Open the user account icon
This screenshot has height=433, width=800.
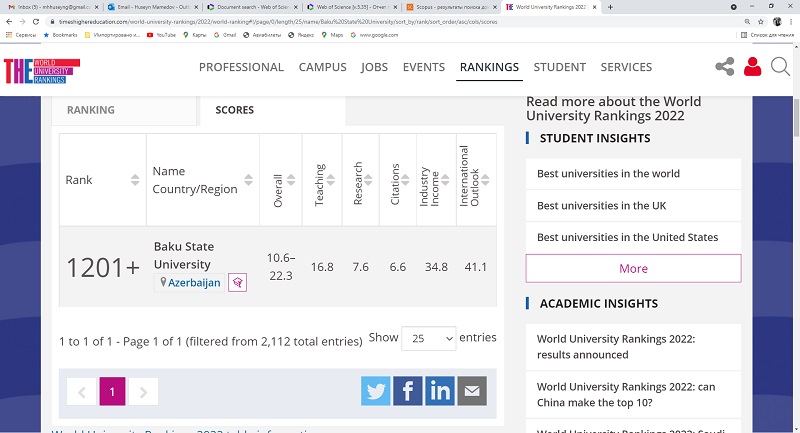(x=752, y=67)
